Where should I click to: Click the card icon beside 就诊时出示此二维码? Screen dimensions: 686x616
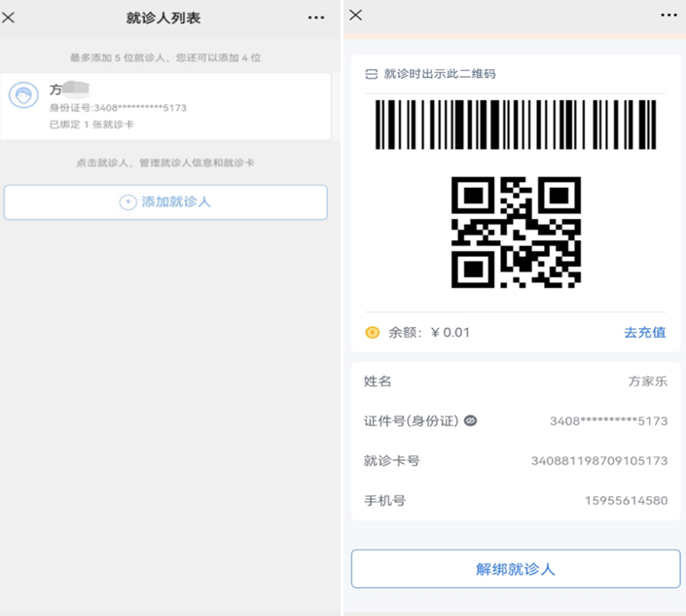pos(371,74)
